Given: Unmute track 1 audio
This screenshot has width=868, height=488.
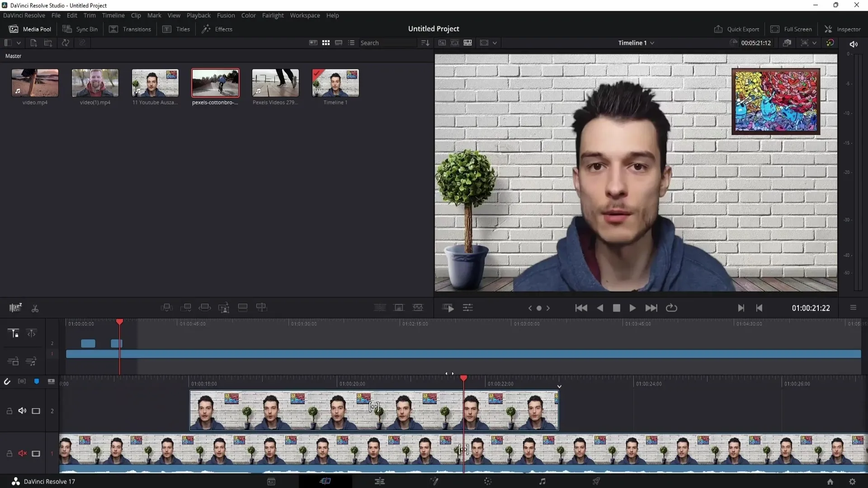Looking at the screenshot, I should tap(22, 453).
